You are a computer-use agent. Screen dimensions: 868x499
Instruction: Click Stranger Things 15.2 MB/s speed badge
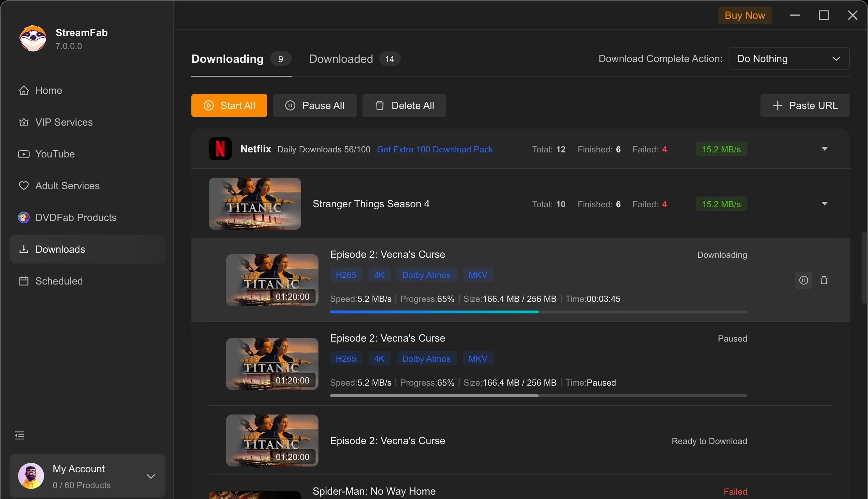coord(721,204)
